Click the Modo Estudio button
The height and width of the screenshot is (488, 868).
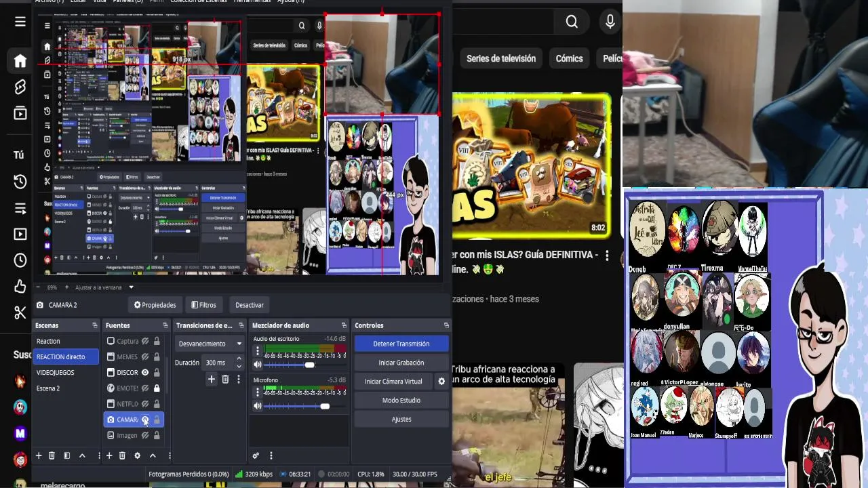coord(401,400)
